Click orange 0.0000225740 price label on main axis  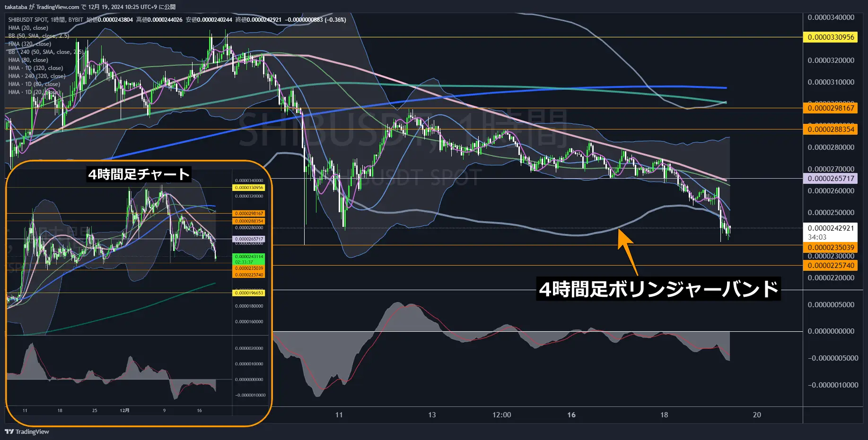click(x=831, y=265)
